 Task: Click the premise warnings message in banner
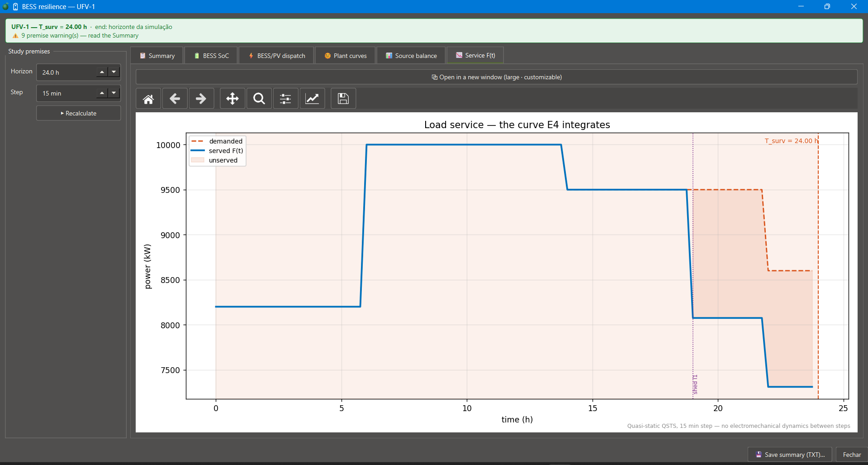tap(80, 35)
